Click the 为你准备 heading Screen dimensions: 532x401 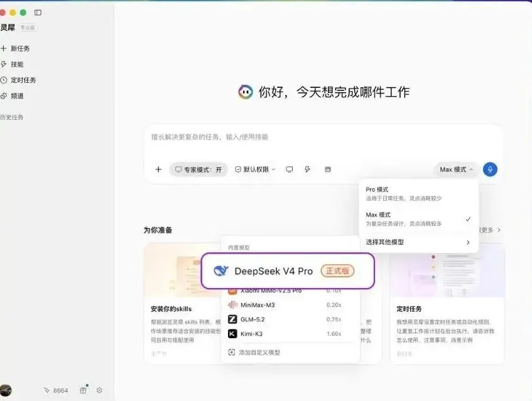(158, 230)
